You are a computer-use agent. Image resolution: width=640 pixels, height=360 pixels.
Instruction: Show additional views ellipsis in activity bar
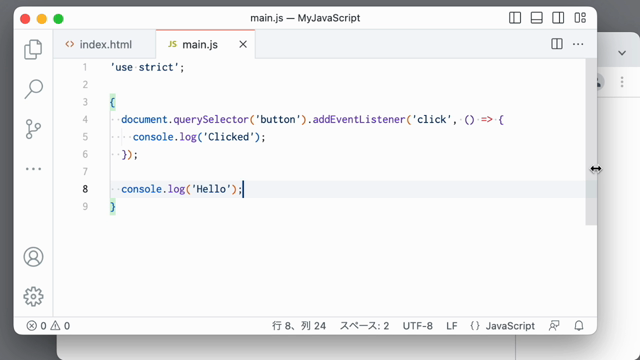coord(33,169)
